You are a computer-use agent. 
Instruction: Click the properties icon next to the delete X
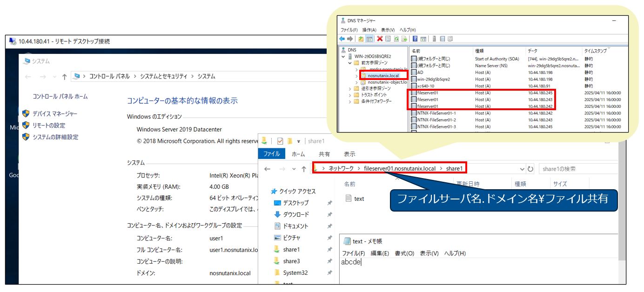click(388, 39)
